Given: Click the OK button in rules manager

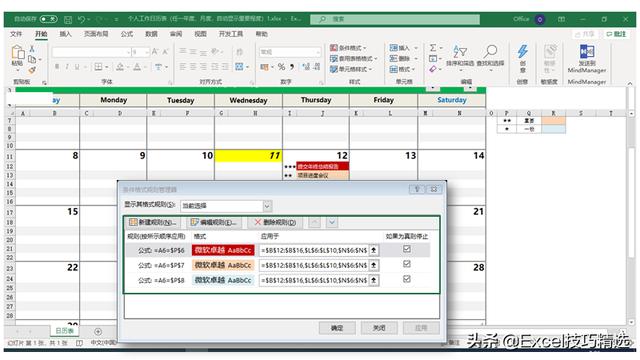Looking at the screenshot, I should click(337, 328).
